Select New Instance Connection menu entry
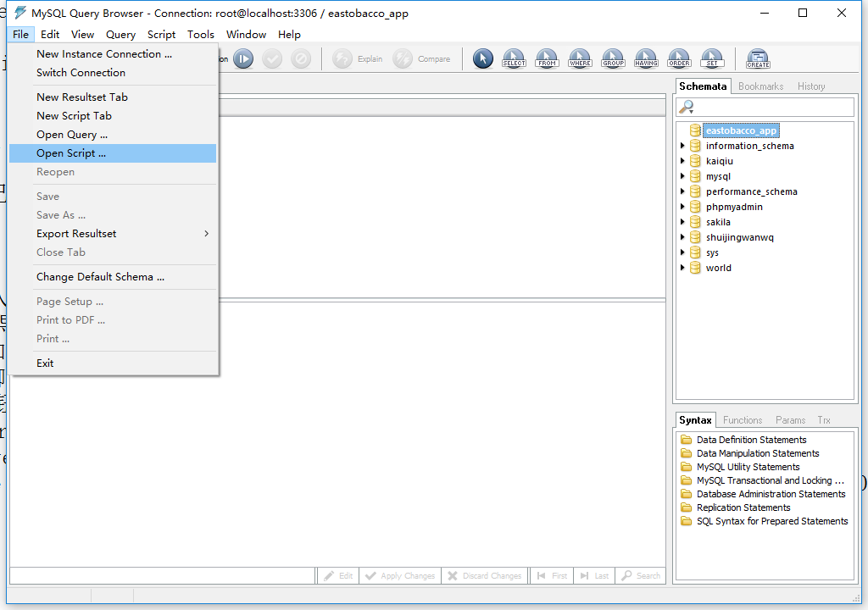Screen dimensions: 868x610 103,54
